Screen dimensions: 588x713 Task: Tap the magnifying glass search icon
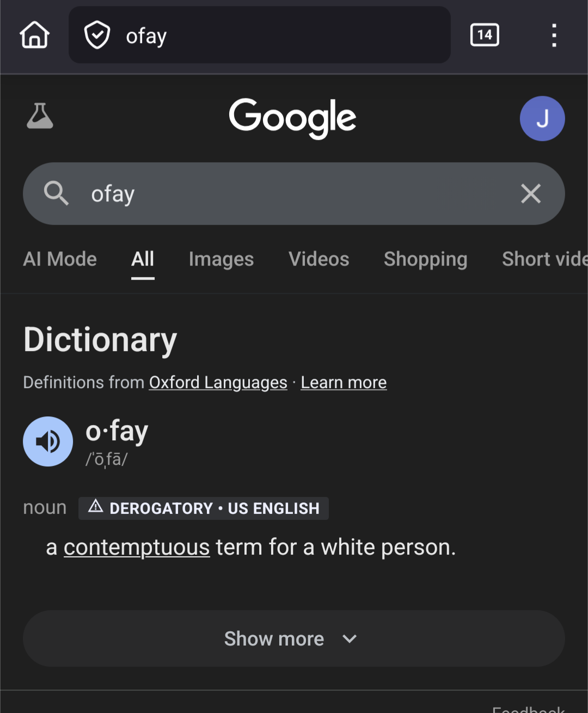point(56,194)
